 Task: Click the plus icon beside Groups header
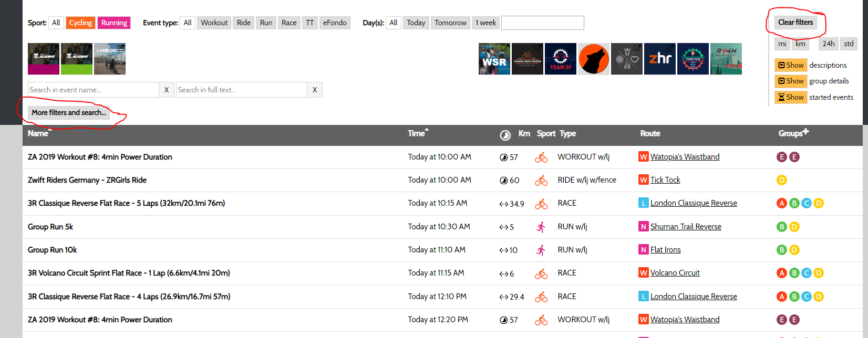pyautogui.click(x=806, y=132)
